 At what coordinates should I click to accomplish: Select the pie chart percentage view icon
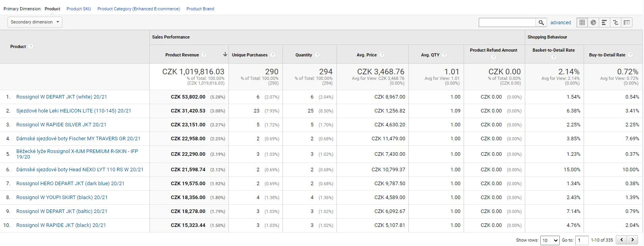(x=593, y=23)
